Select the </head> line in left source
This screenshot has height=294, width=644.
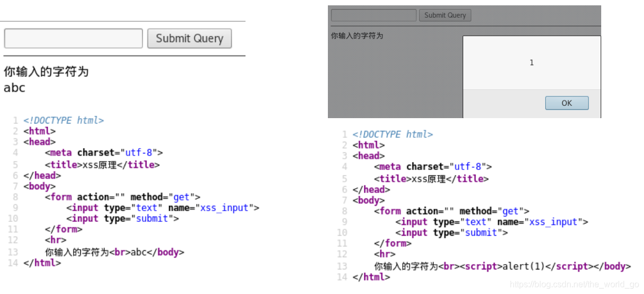[x=42, y=175]
